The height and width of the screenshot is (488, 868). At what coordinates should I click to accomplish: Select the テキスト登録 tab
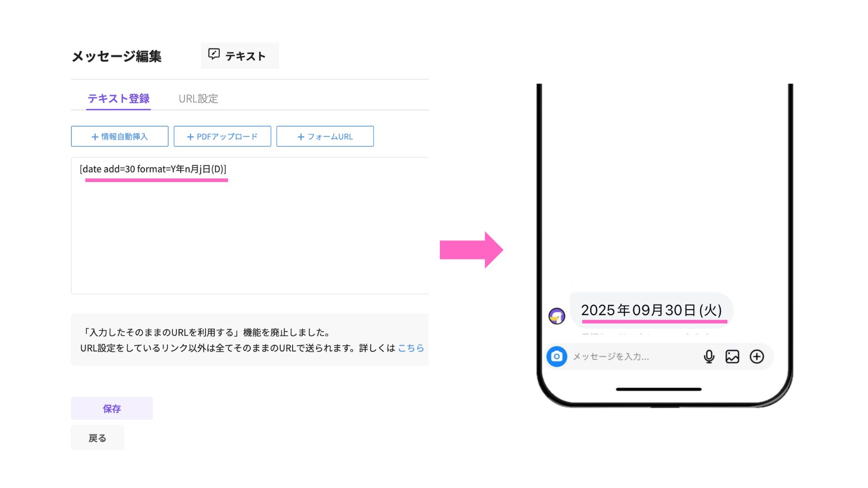tap(118, 99)
